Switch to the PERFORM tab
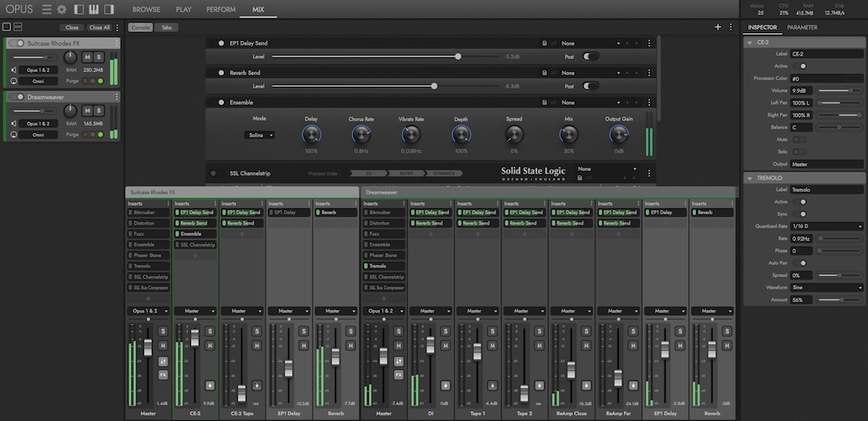The width and height of the screenshot is (868, 421). click(x=220, y=10)
